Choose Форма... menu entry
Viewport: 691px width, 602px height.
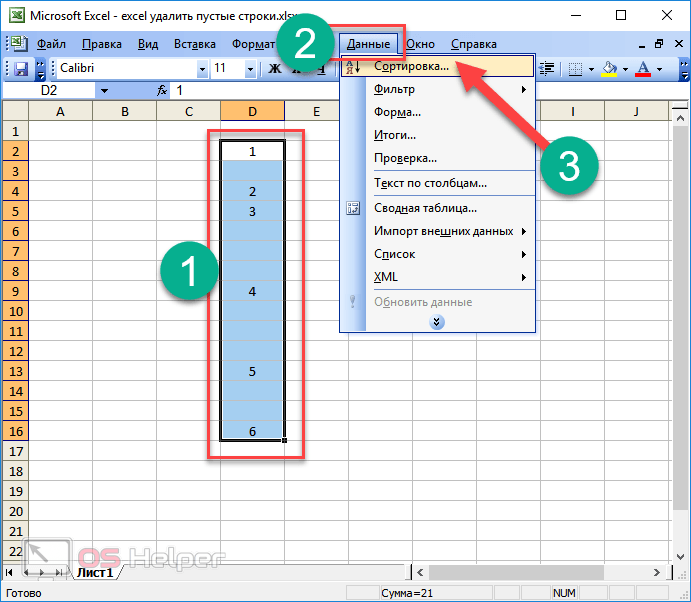pos(438,112)
